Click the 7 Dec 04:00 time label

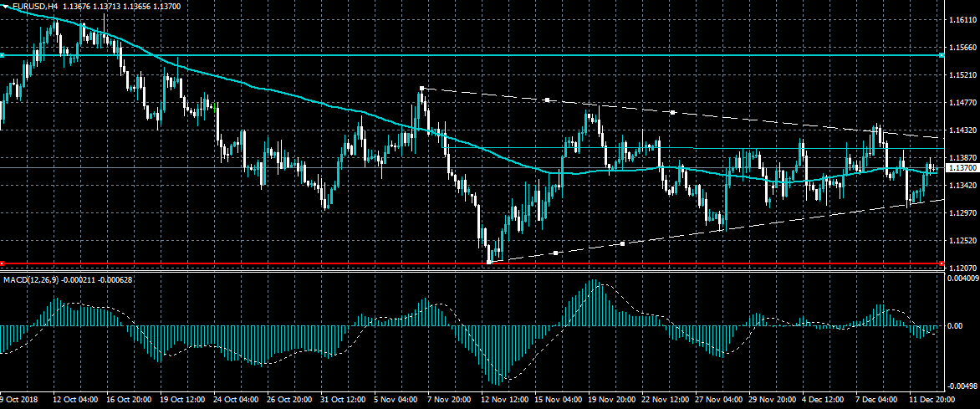pos(877,399)
